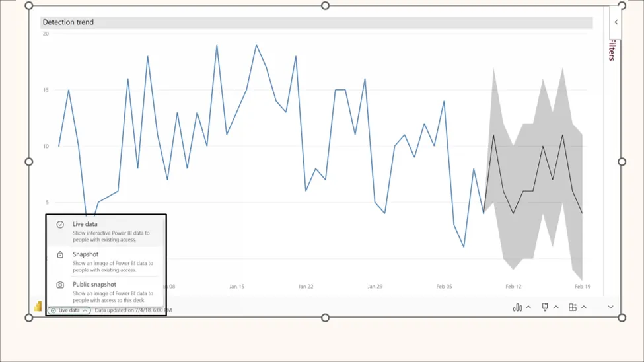Collapse the toolbar with the down chevron
The width and height of the screenshot is (644, 362).
pyautogui.click(x=610, y=307)
